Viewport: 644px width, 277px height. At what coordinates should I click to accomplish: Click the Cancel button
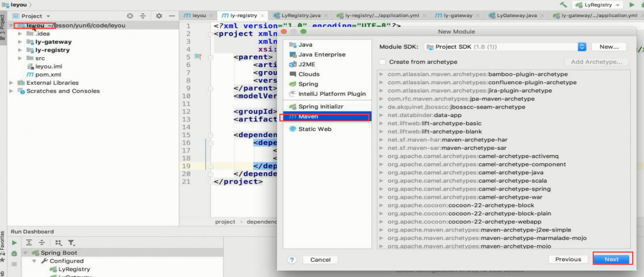(320, 260)
